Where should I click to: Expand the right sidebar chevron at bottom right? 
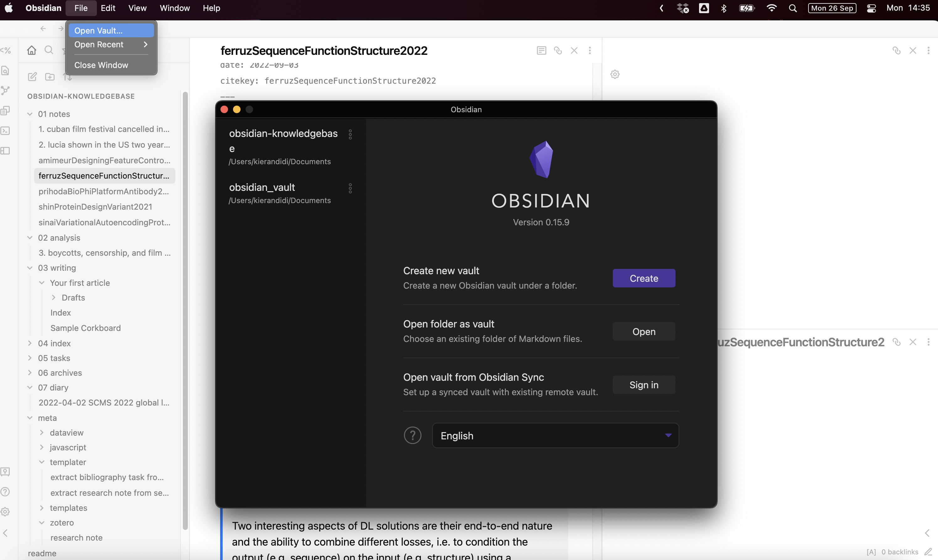click(x=927, y=533)
